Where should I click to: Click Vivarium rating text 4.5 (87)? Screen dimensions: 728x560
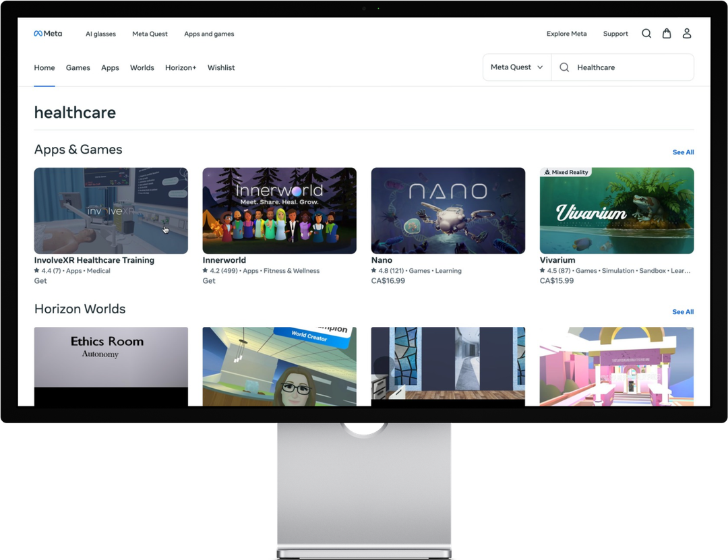559,271
